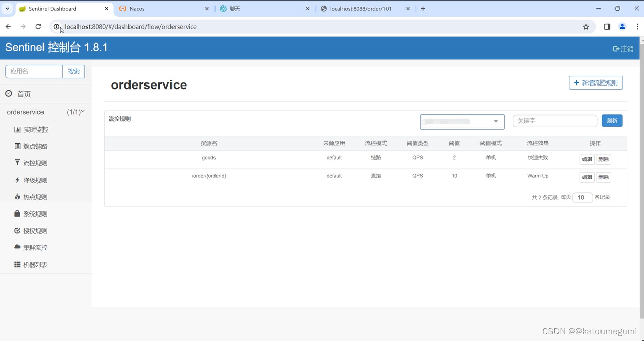Click the browser back arrow
Screen dimensions: 644x341
pos(8,27)
